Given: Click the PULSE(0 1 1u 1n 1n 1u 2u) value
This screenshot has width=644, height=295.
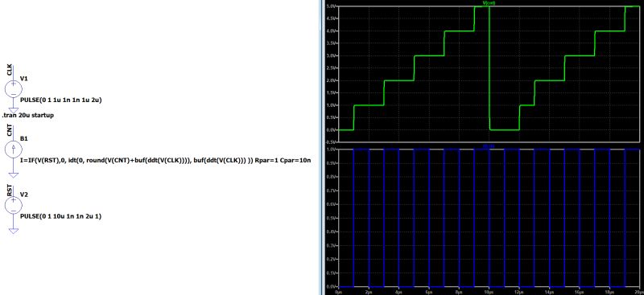Looking at the screenshot, I should [x=61, y=100].
